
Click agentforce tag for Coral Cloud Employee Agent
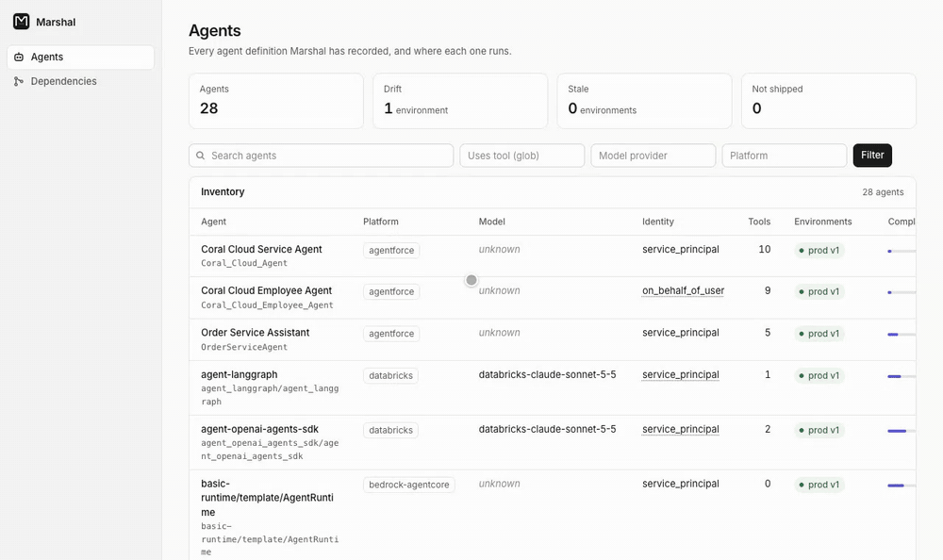(x=391, y=291)
